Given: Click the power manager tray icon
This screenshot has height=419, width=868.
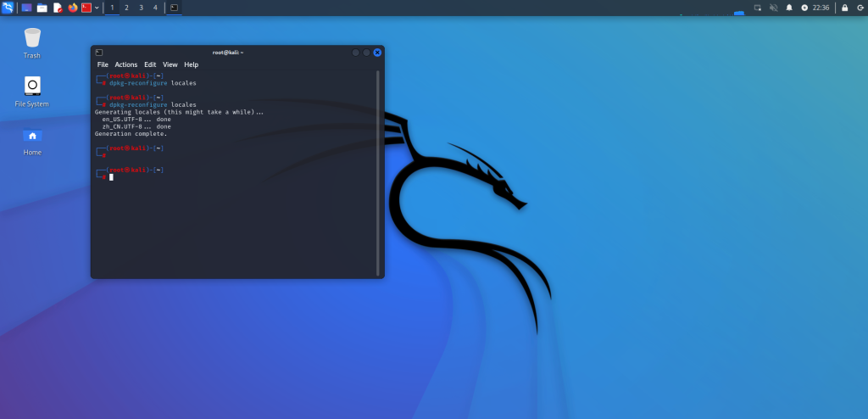Looking at the screenshot, I should click(x=804, y=8).
